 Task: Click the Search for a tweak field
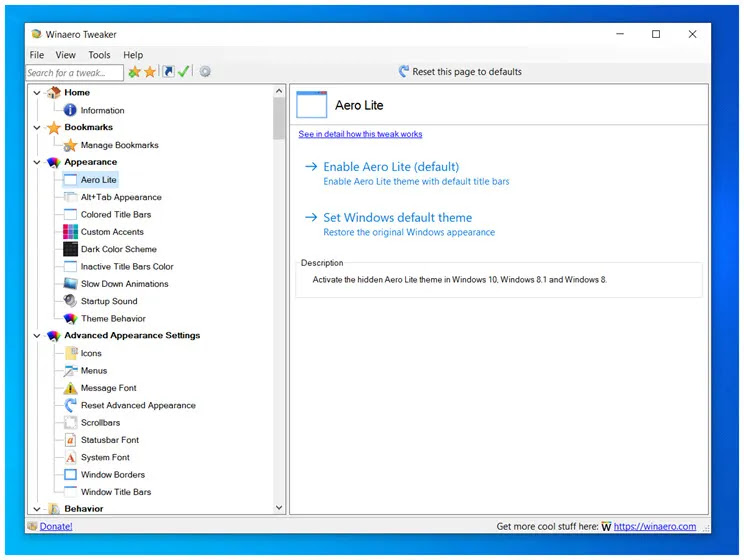click(x=74, y=73)
